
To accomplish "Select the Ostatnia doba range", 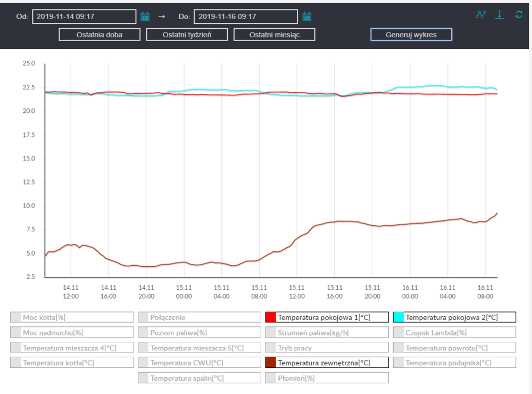I will click(99, 35).
